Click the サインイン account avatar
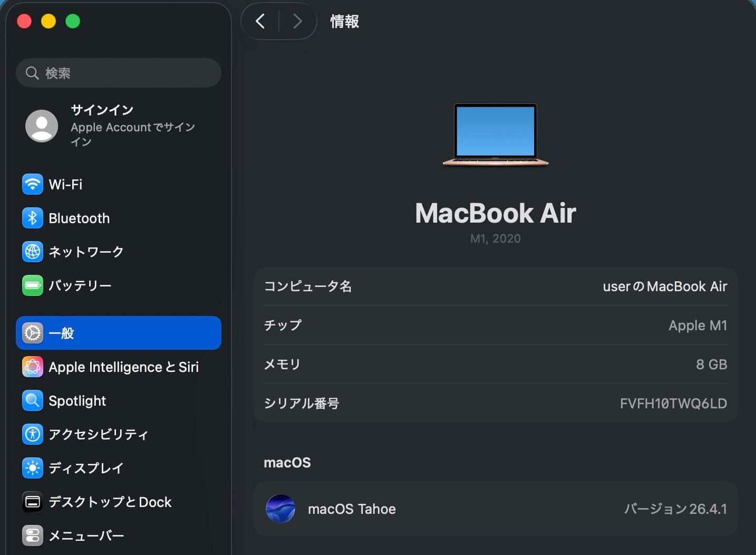Screen dimensions: 756x555 [42, 126]
